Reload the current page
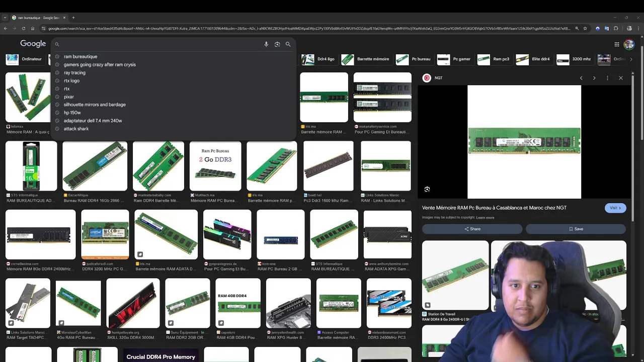Image resolution: width=644 pixels, height=362 pixels. 23,29
